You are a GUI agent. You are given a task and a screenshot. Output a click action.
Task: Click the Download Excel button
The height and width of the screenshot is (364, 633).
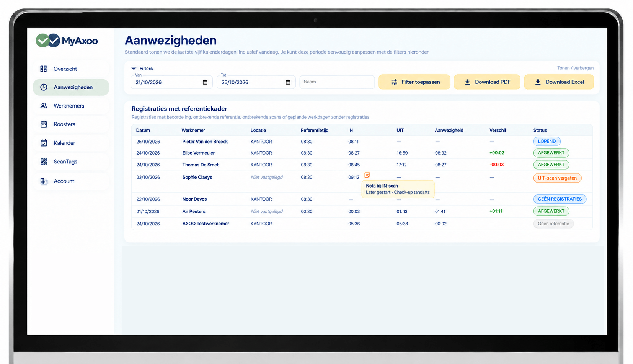coord(559,82)
